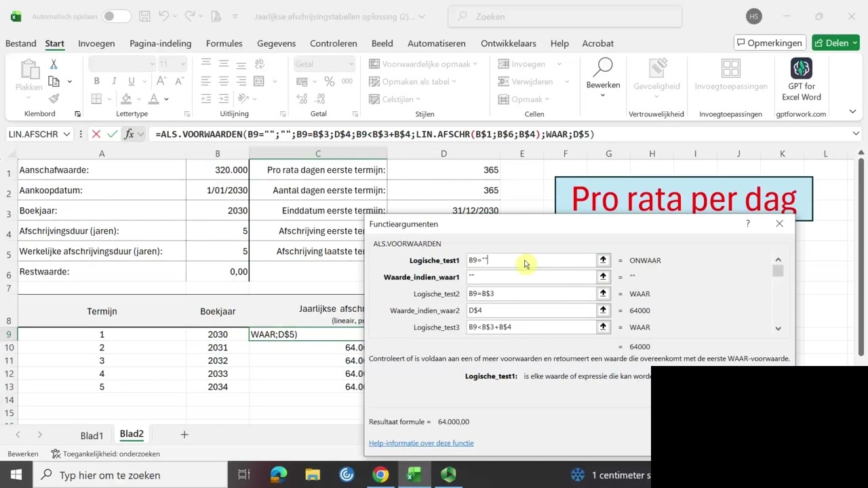
Task: Open the green Excel icon in taskbar
Action: coord(414,475)
